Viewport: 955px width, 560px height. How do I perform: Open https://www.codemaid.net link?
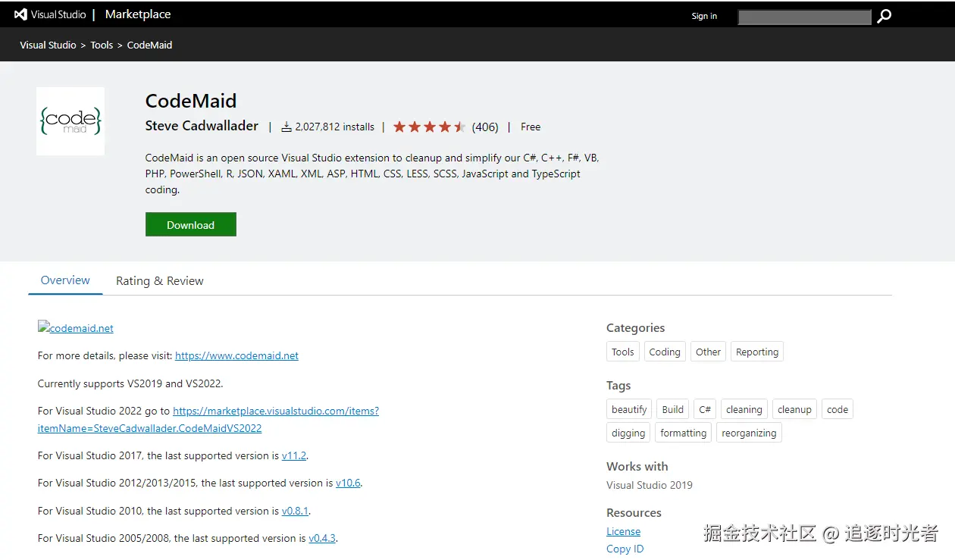pyautogui.click(x=236, y=355)
